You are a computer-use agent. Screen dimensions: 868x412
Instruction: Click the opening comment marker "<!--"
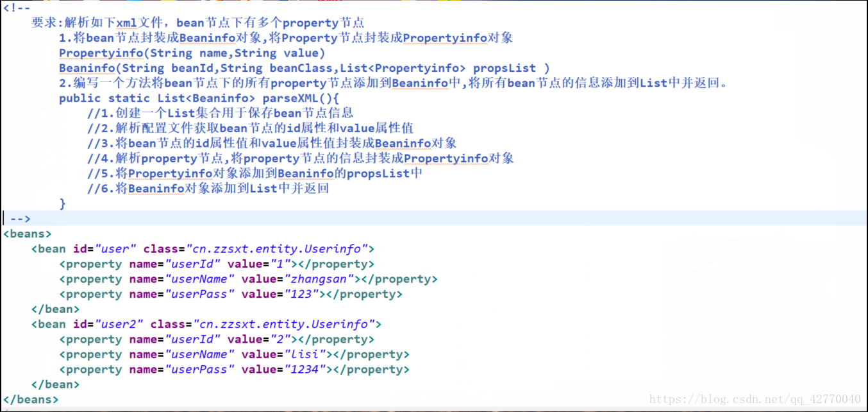tap(17, 8)
